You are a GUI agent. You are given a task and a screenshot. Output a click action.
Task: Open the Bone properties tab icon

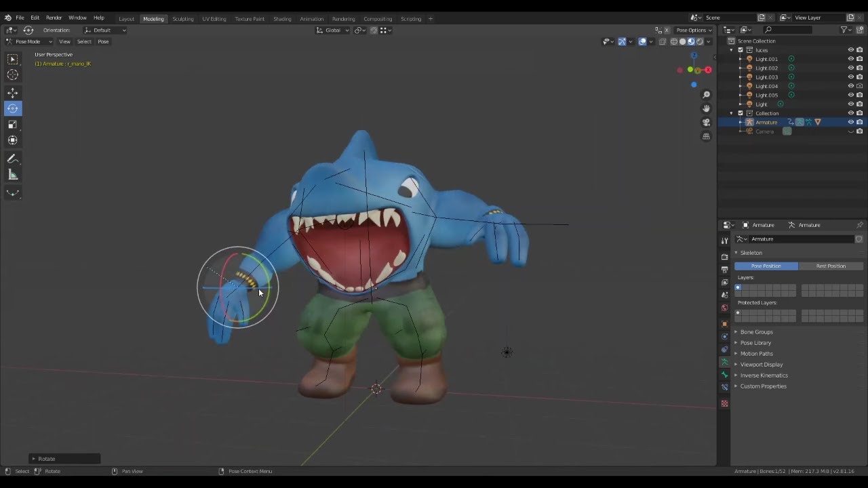tap(724, 375)
